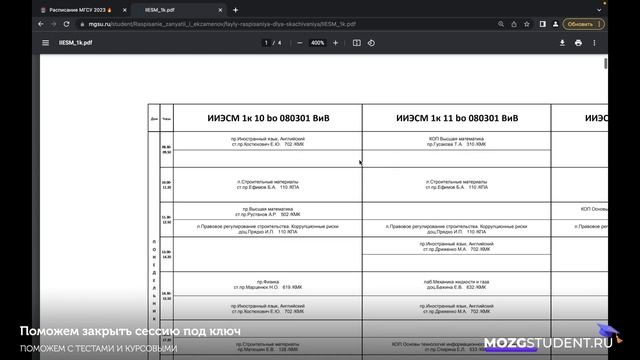Click the ИИЭСМ 1к 10 bo 080301 ВиВ header

point(268,118)
